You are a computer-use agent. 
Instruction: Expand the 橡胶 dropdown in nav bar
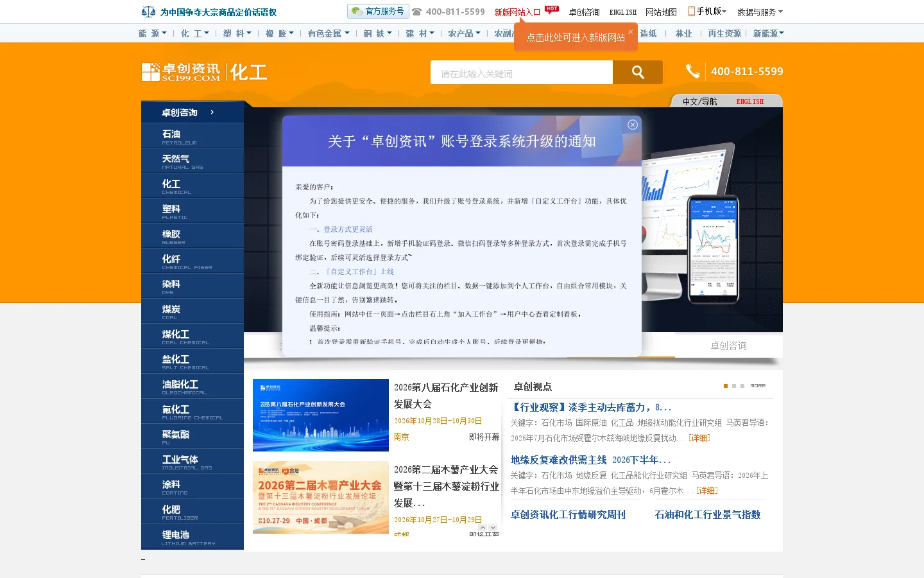(280, 33)
